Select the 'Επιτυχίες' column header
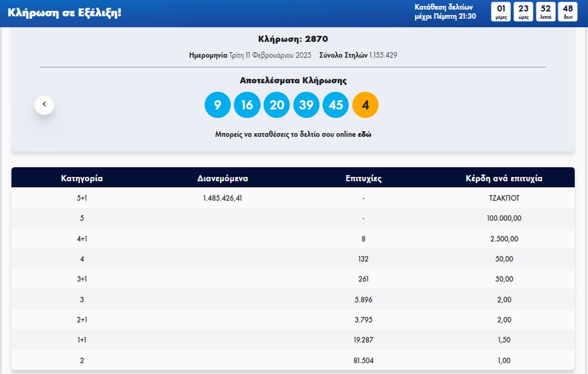Image resolution: width=588 pixels, height=374 pixels. tap(363, 178)
